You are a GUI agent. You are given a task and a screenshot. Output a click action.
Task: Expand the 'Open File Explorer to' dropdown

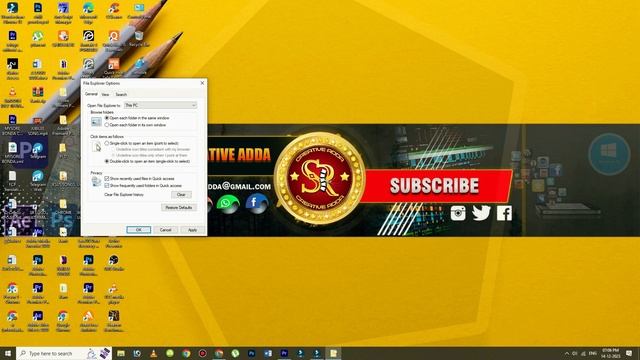coord(160,105)
